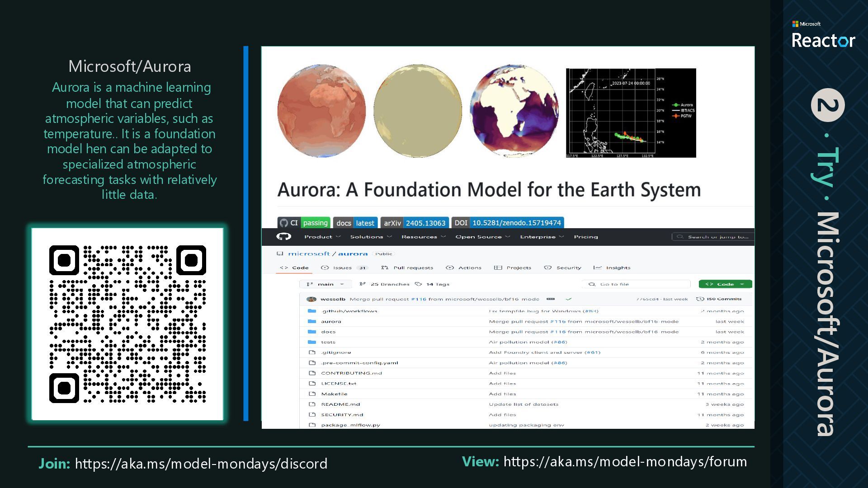
Task: Click the model-mondays/discord URL
Action: click(x=201, y=464)
